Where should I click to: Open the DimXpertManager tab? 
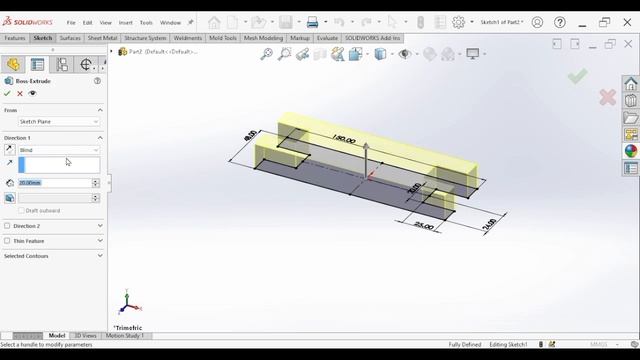tap(86, 64)
